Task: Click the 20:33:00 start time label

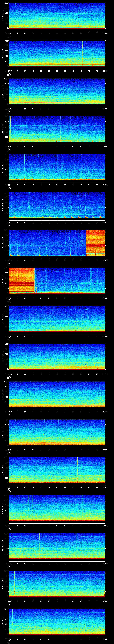Action: click(9, 184)
